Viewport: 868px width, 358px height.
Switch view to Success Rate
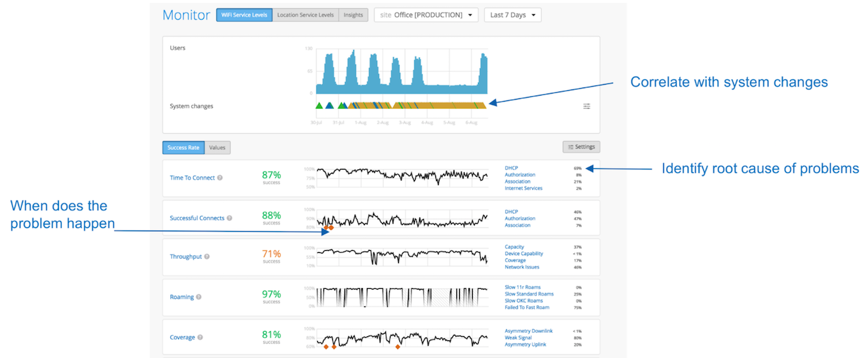click(183, 147)
